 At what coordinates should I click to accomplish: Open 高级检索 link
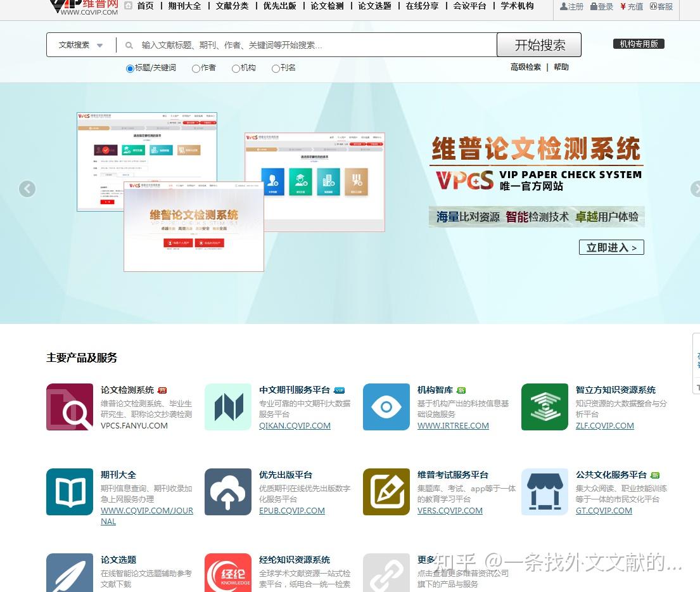[525, 67]
